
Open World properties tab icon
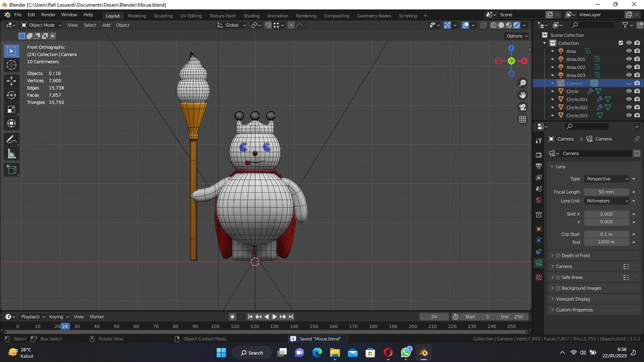point(539,200)
